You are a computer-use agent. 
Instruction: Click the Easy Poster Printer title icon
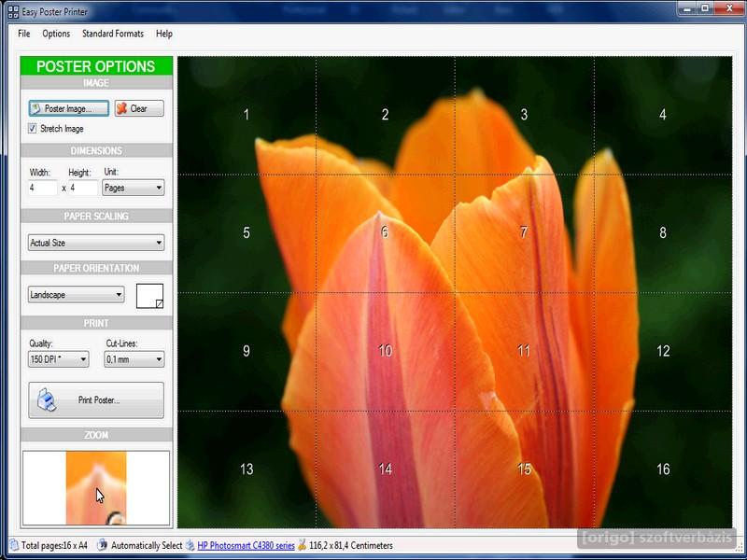(13, 11)
